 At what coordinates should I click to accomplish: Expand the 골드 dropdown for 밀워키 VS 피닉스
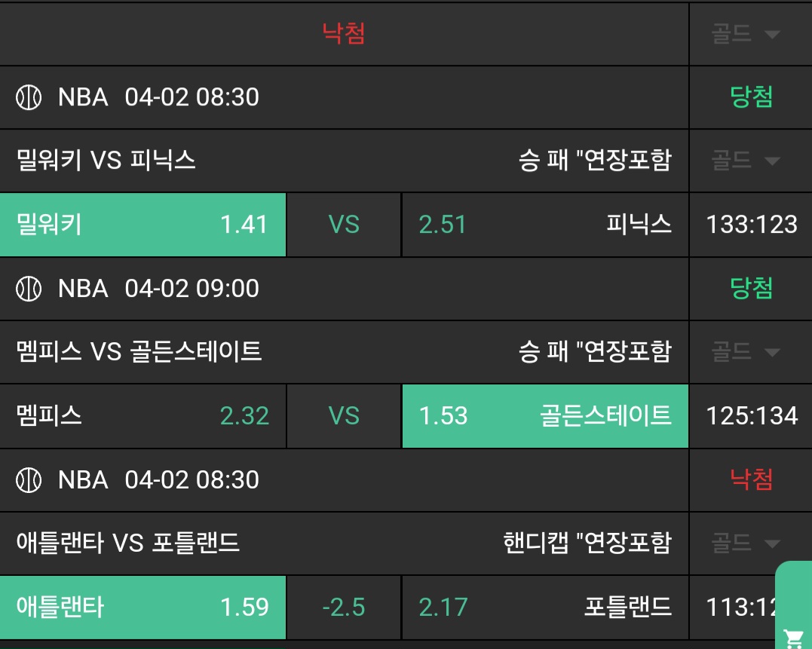[745, 161]
